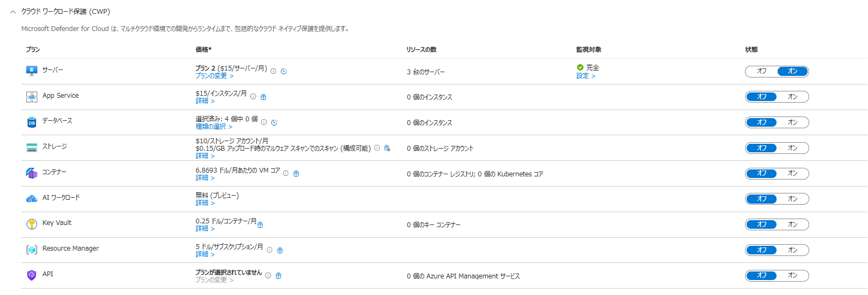Click the gift icon on Containers row
The image size is (868, 295).
296,174
